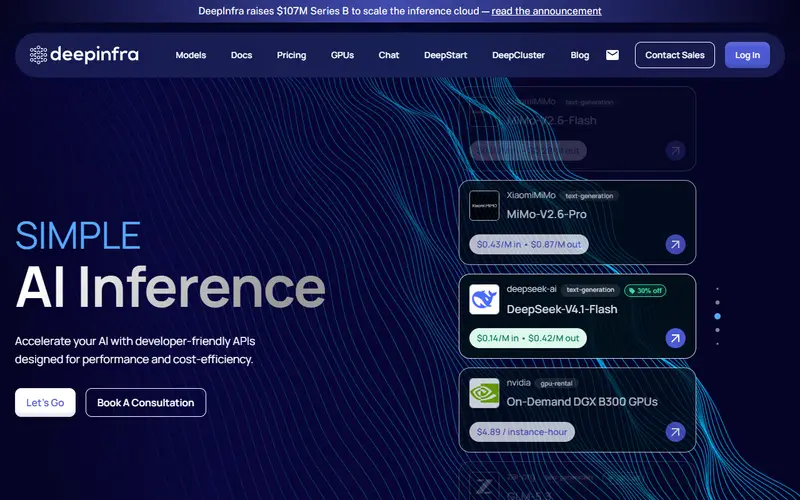Screen dimensions: 800x500
Task: Open Chat from navigation bar
Action: (389, 55)
